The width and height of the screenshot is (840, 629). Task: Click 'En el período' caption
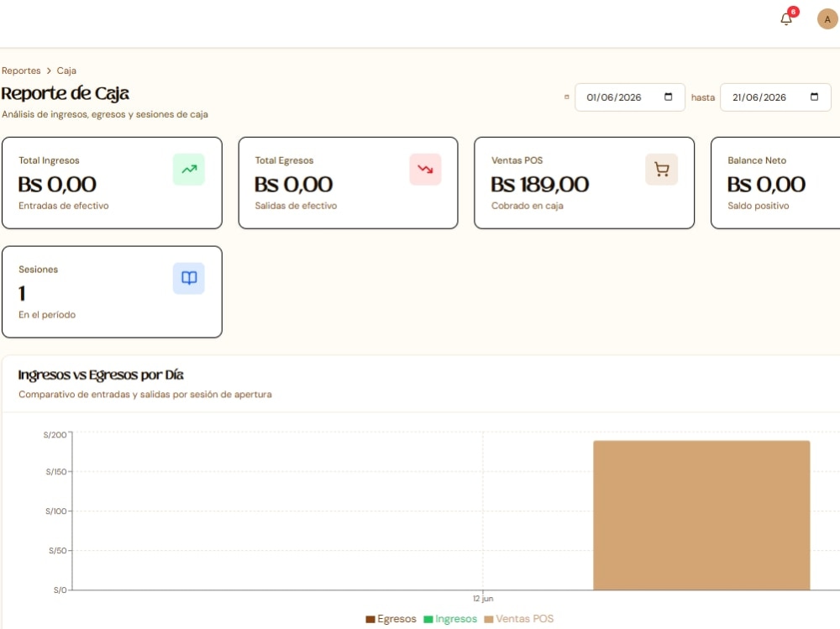point(47,314)
